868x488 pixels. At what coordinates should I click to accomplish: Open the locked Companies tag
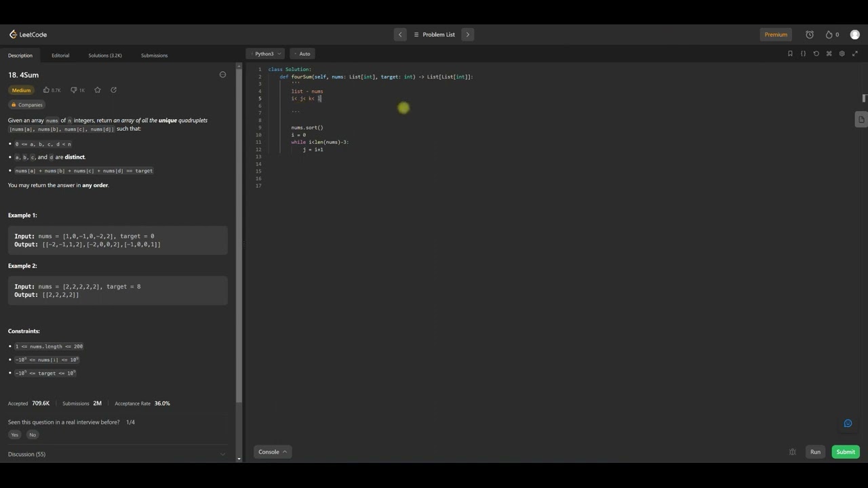point(26,105)
